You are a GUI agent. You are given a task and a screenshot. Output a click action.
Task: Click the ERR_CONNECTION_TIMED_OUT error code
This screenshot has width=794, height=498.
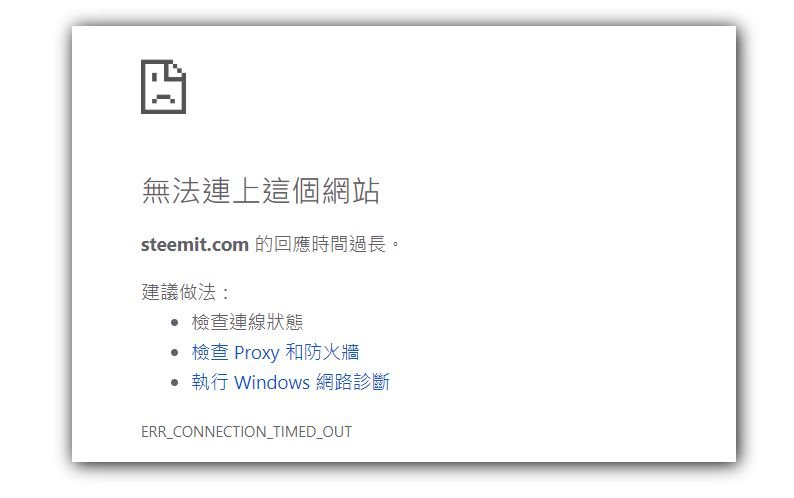247,432
